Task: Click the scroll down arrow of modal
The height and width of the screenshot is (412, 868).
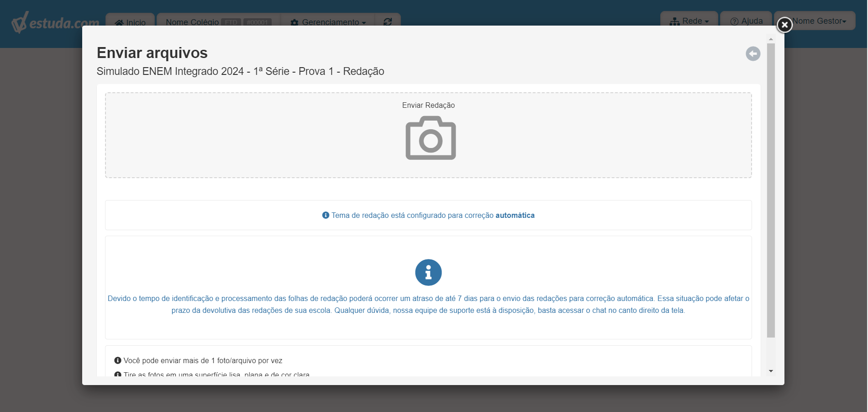Action: point(771,371)
